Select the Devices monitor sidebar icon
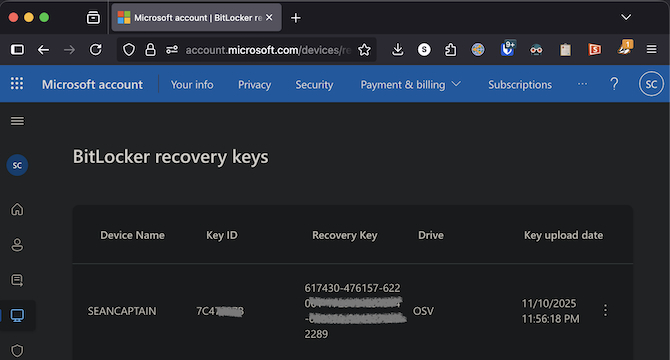The width and height of the screenshot is (670, 360). (x=17, y=316)
